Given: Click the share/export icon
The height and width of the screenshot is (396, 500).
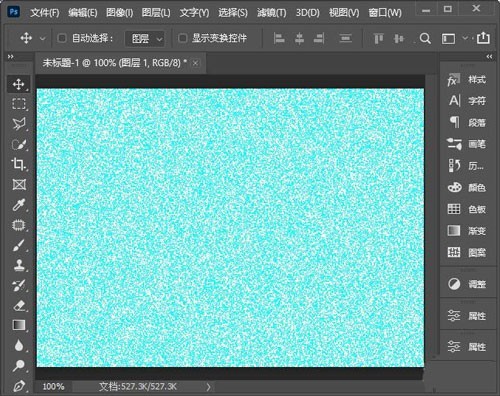Looking at the screenshot, I should pos(483,38).
